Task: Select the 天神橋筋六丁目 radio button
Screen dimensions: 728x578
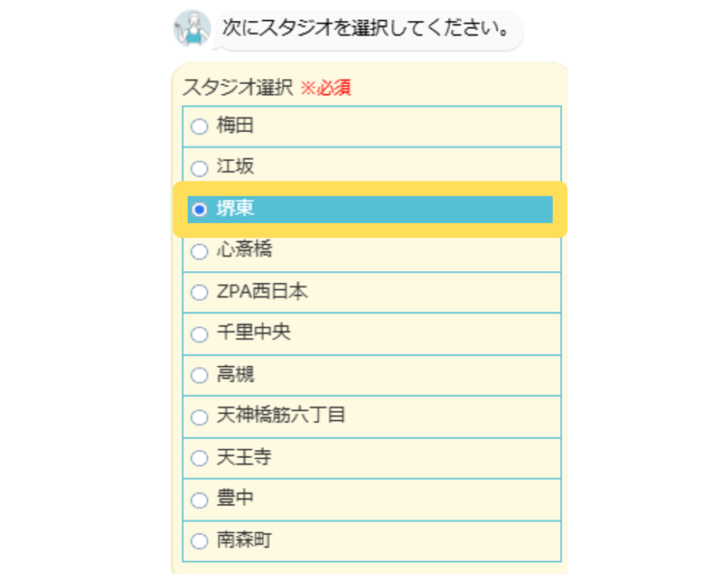Action: 199,417
